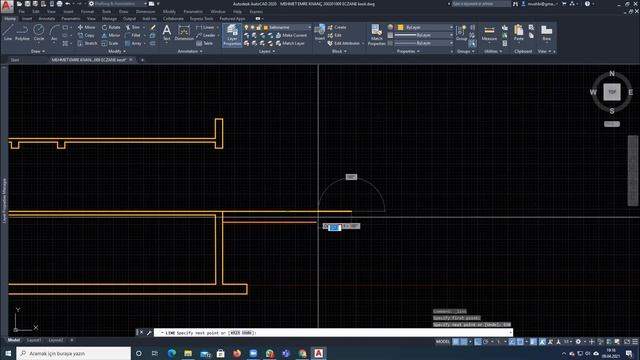Select the Line drawing tool
640x360 pixels.
8,32
